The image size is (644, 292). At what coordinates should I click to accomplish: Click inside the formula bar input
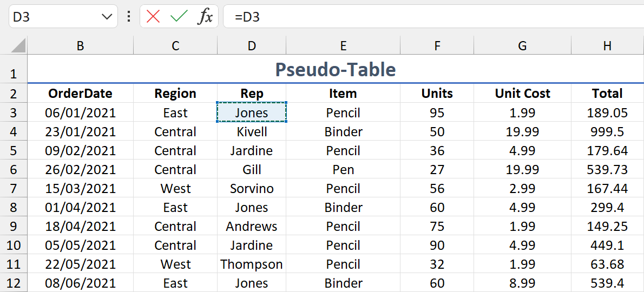coord(433,17)
